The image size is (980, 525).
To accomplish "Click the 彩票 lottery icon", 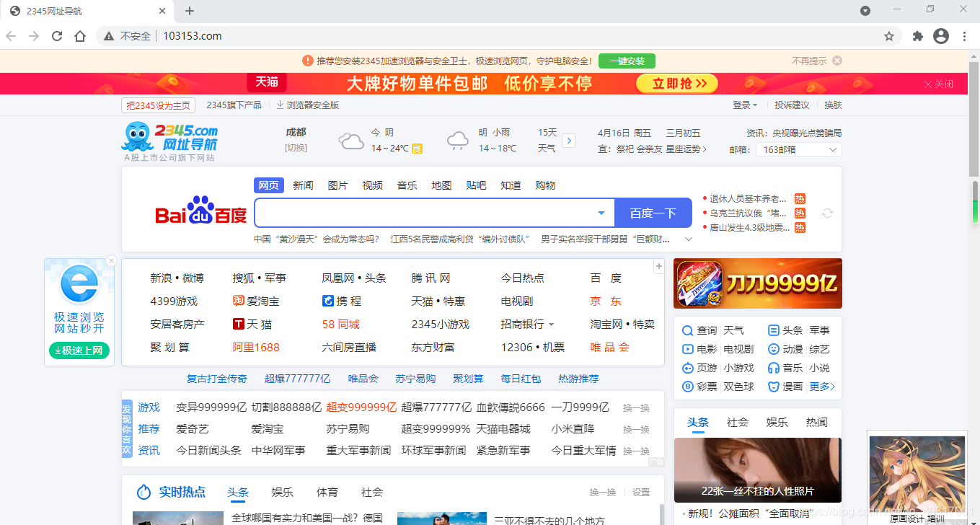I will (687, 387).
